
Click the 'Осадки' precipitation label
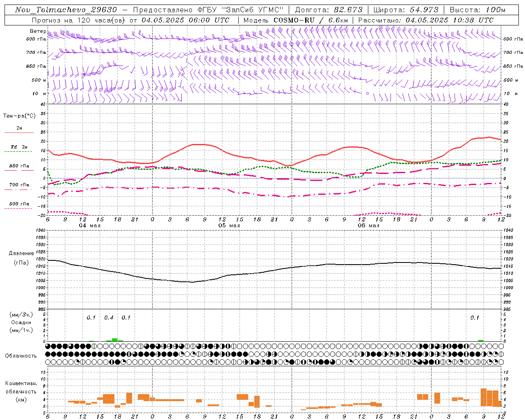click(x=21, y=322)
